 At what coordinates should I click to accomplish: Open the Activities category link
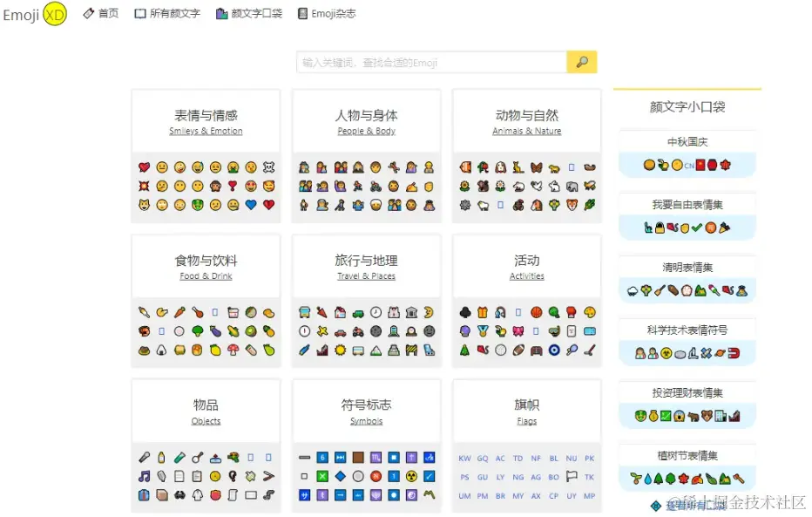tap(526, 276)
